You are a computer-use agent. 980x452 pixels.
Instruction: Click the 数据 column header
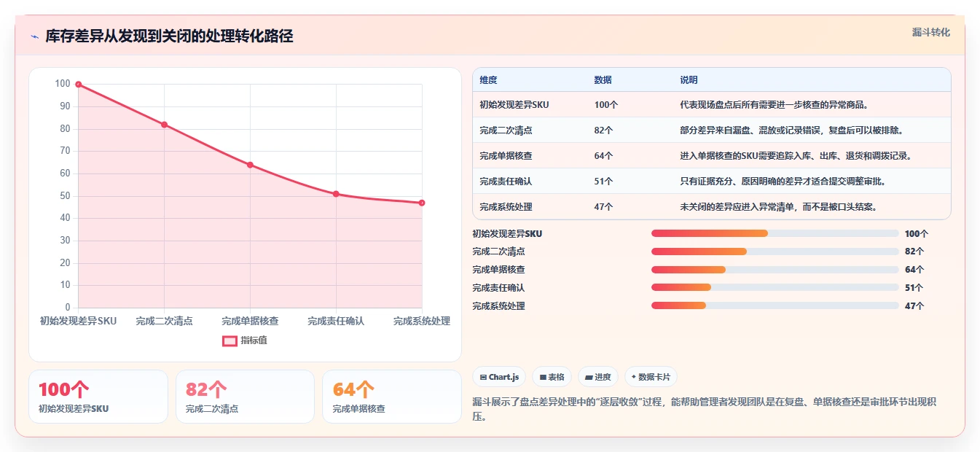(603, 80)
